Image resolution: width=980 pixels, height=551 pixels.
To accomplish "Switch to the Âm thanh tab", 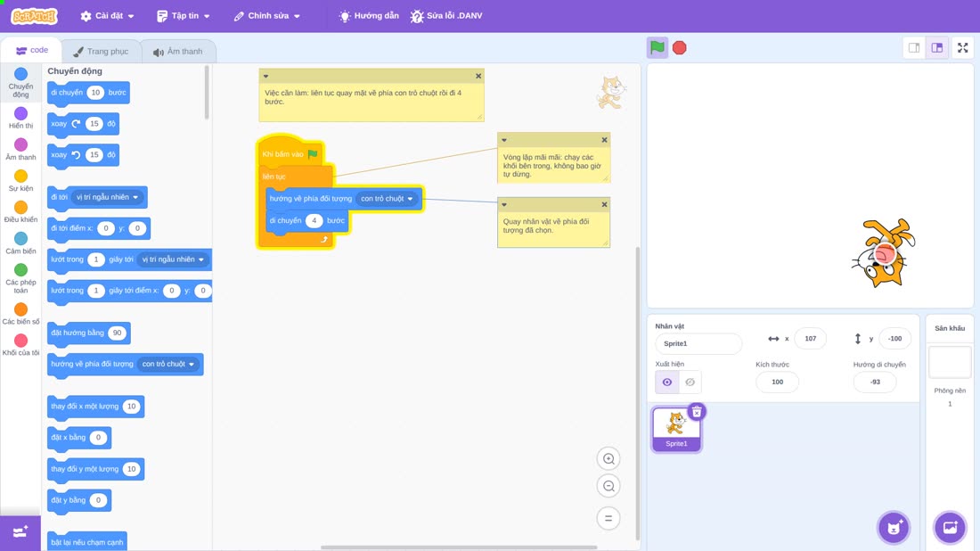I will click(x=178, y=52).
